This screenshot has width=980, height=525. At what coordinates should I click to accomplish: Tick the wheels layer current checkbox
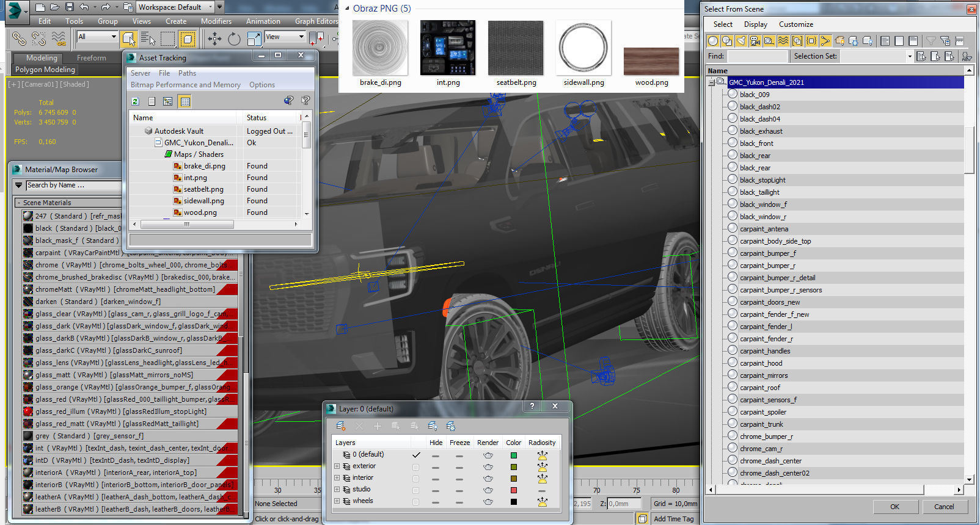coord(416,502)
